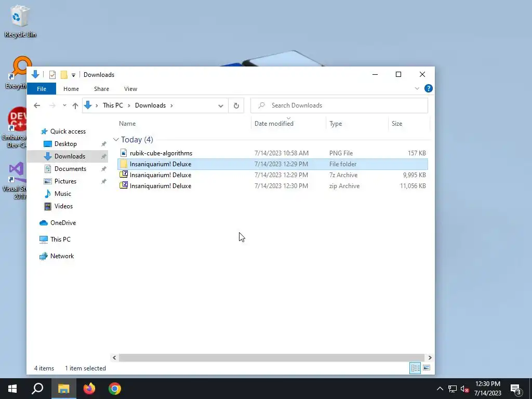
Task: Open OneDrive in the navigation pane
Action: tap(63, 223)
